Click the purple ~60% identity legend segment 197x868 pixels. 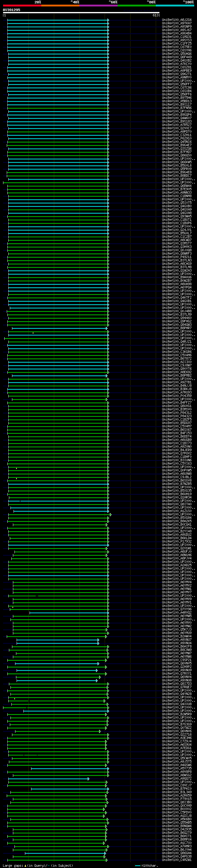click(x=99, y=6)
